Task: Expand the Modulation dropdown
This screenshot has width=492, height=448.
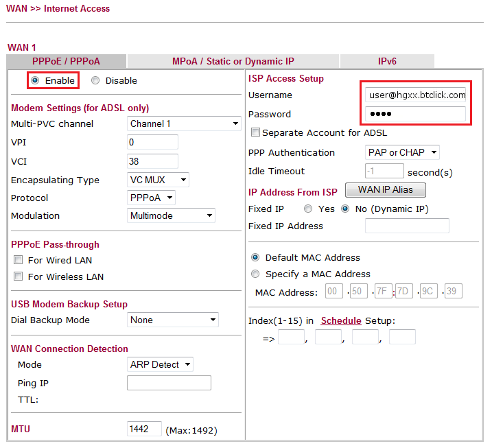Action: pyautogui.click(x=171, y=215)
